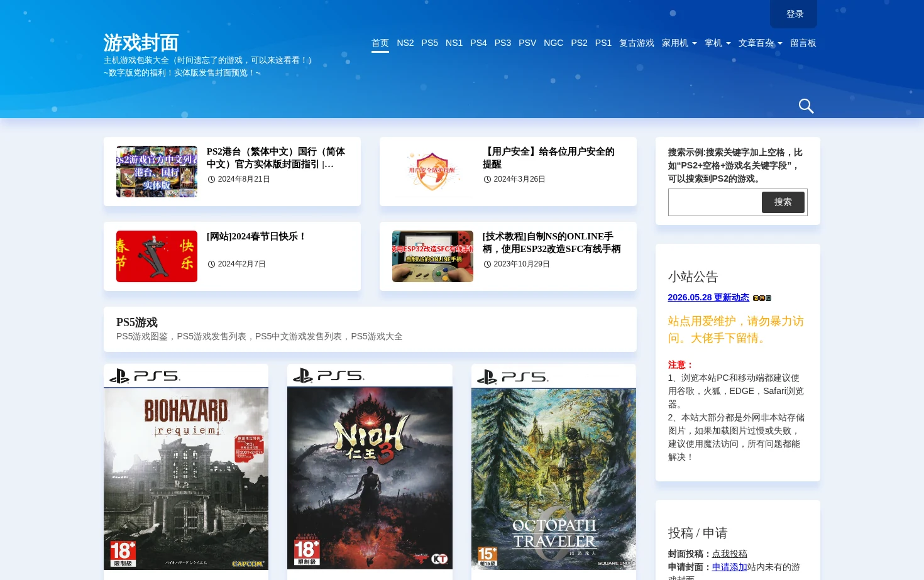Open the 留言板 page

click(803, 43)
